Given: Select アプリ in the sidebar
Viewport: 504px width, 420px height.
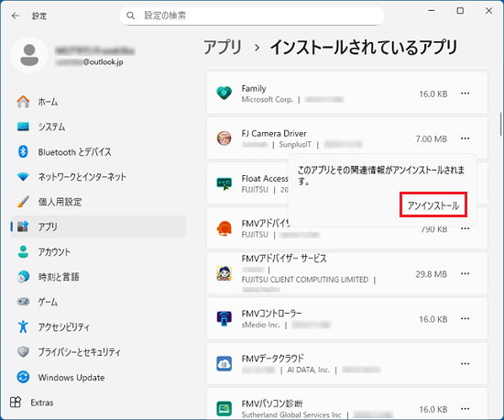Looking at the screenshot, I should (x=98, y=227).
